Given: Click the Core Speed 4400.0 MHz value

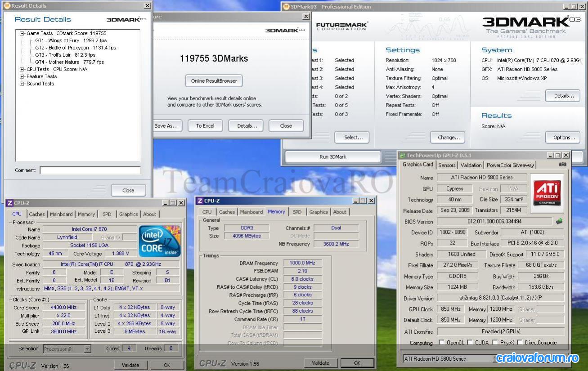Looking at the screenshot, I should click(x=64, y=308).
